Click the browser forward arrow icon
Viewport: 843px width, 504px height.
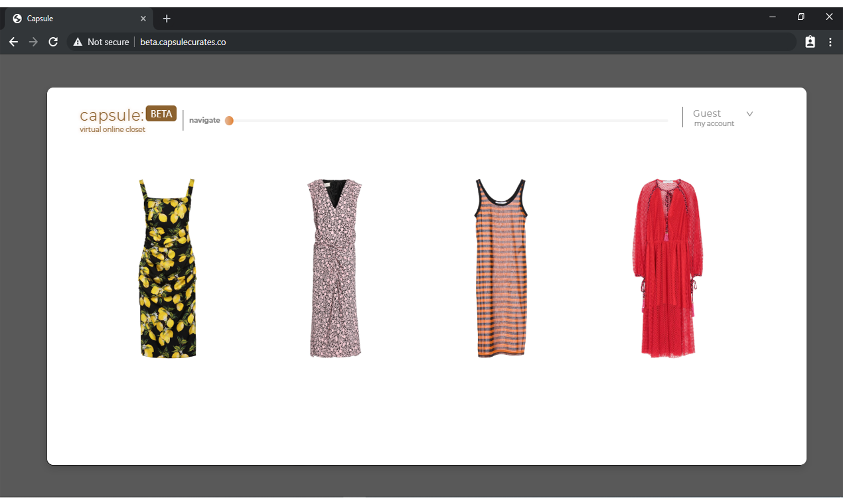[33, 42]
